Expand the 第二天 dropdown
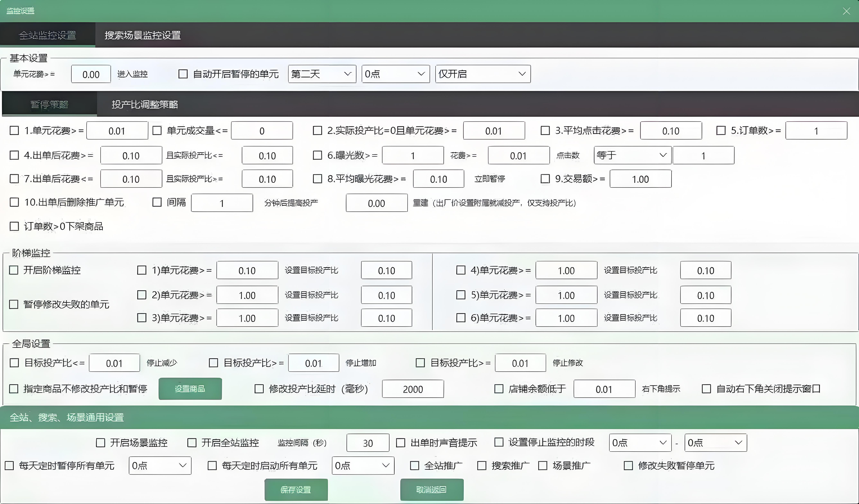This screenshot has height=504, width=859. [321, 74]
